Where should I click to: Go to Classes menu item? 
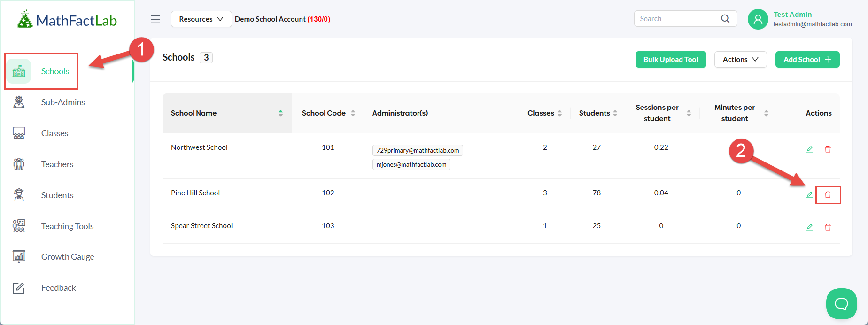pyautogui.click(x=54, y=133)
